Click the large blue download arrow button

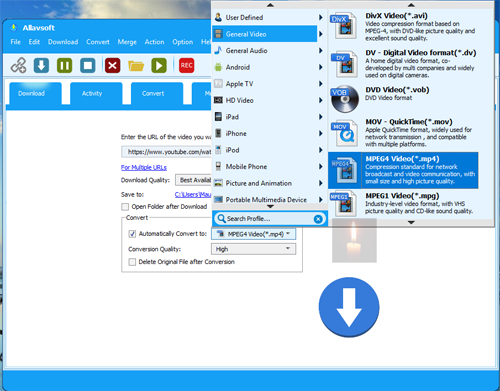[349, 307]
